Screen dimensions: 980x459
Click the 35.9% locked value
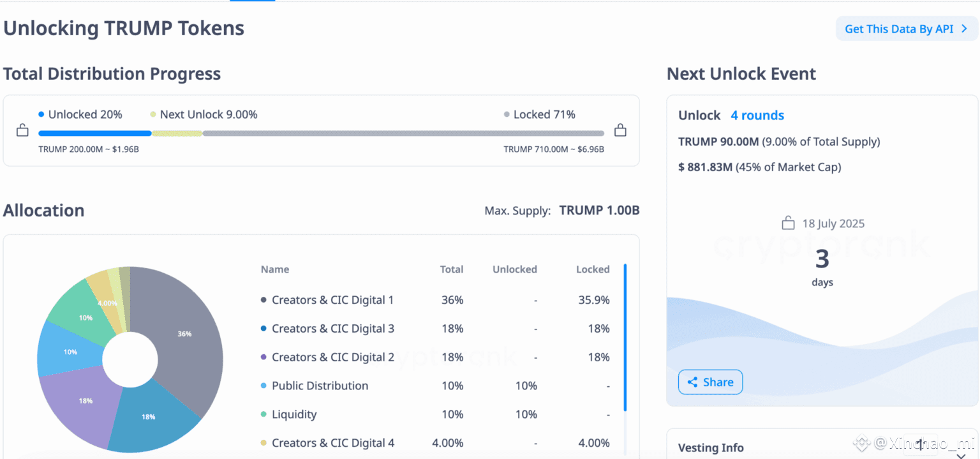point(594,300)
